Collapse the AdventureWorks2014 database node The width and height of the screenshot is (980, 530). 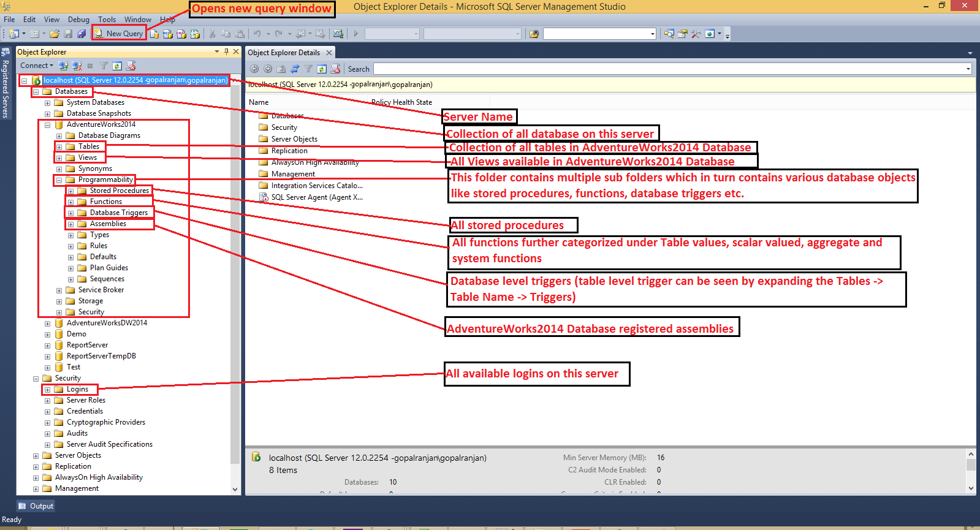coord(47,125)
